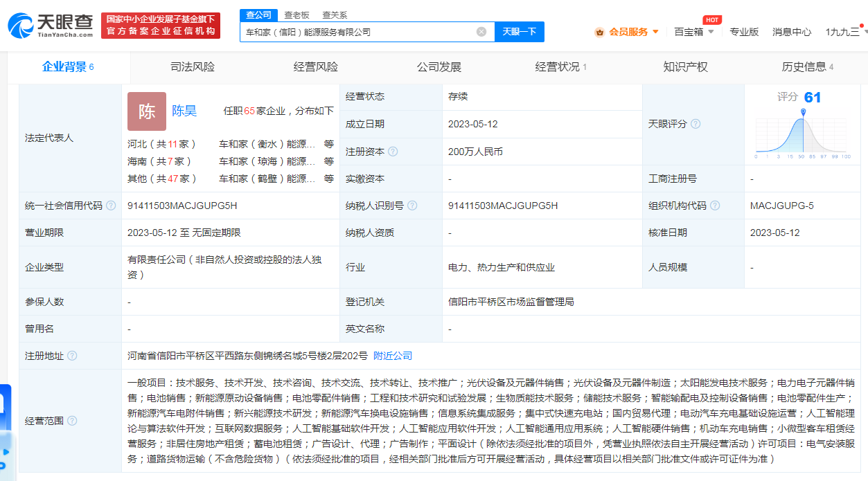Click the 百宝箱 label in the header

click(x=689, y=32)
